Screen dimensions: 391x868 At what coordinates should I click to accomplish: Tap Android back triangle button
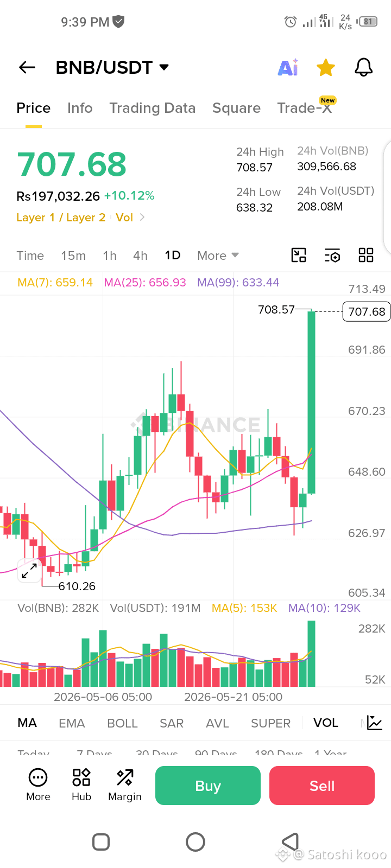[x=291, y=841]
